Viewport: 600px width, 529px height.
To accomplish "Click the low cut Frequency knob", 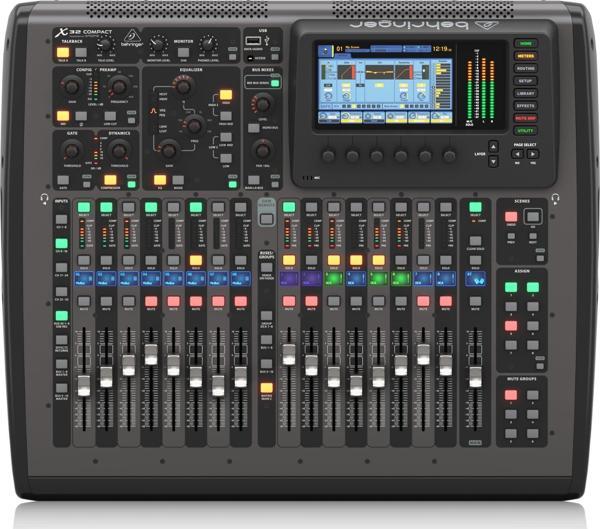I will pyautogui.click(x=119, y=86).
